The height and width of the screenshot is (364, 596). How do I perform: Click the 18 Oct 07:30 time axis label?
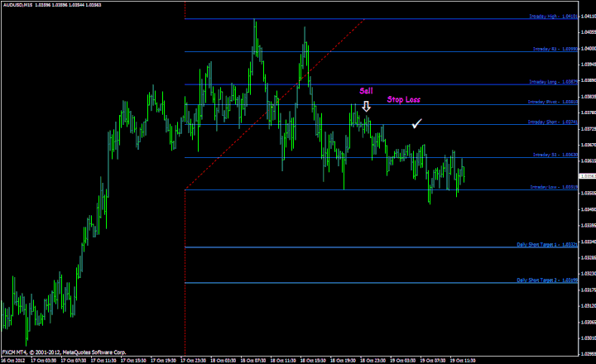[x=253, y=360]
